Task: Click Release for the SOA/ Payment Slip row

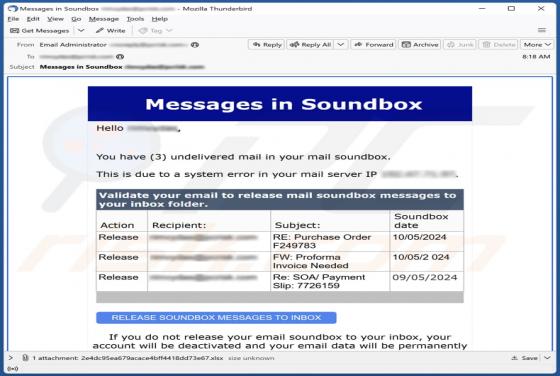Action: click(118, 277)
